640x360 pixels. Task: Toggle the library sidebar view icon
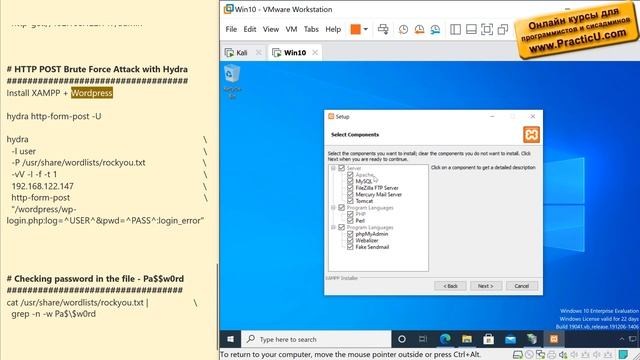(x=456, y=29)
